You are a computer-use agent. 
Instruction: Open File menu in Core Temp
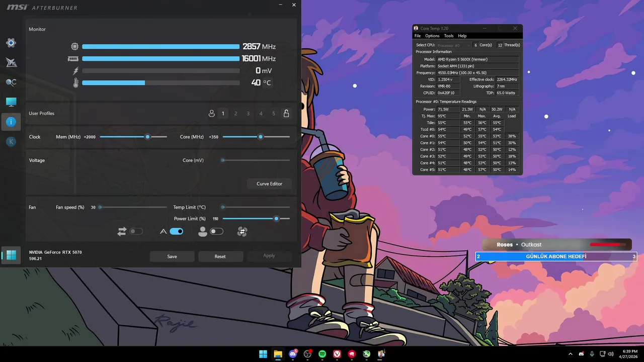[418, 36]
